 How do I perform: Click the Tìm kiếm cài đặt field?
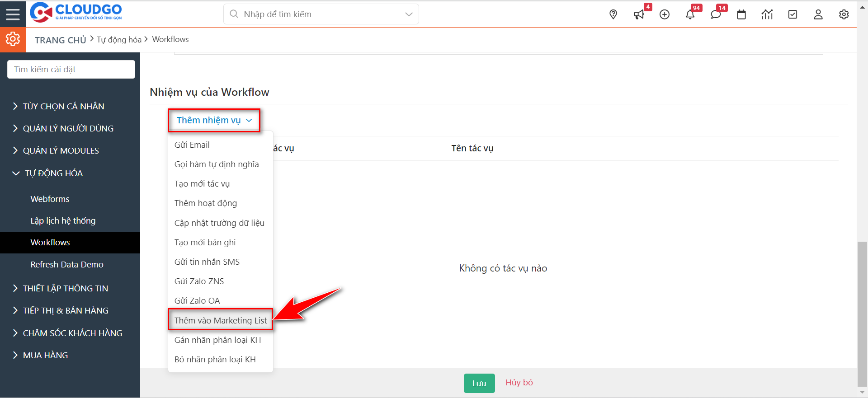tap(71, 69)
